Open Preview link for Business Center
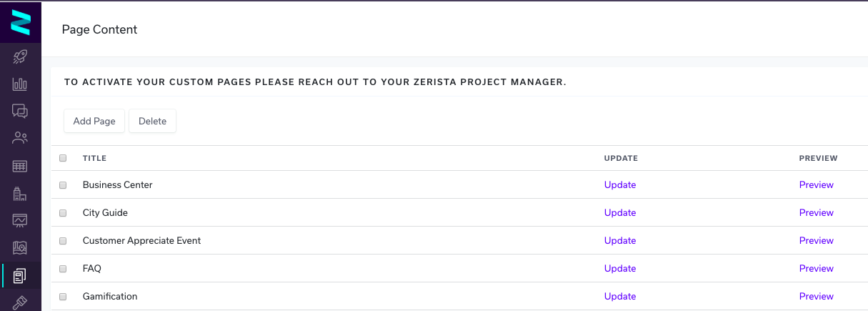 [817, 184]
